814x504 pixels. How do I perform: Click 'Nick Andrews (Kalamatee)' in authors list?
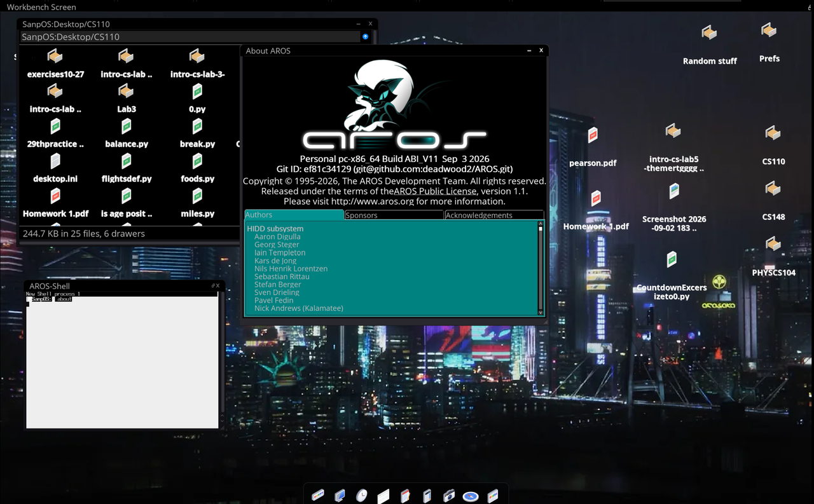(x=299, y=308)
